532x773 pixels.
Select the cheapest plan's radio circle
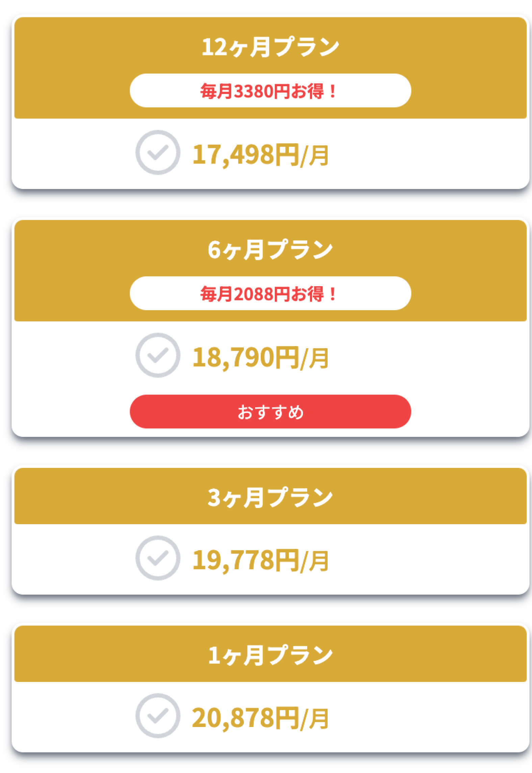tap(158, 152)
